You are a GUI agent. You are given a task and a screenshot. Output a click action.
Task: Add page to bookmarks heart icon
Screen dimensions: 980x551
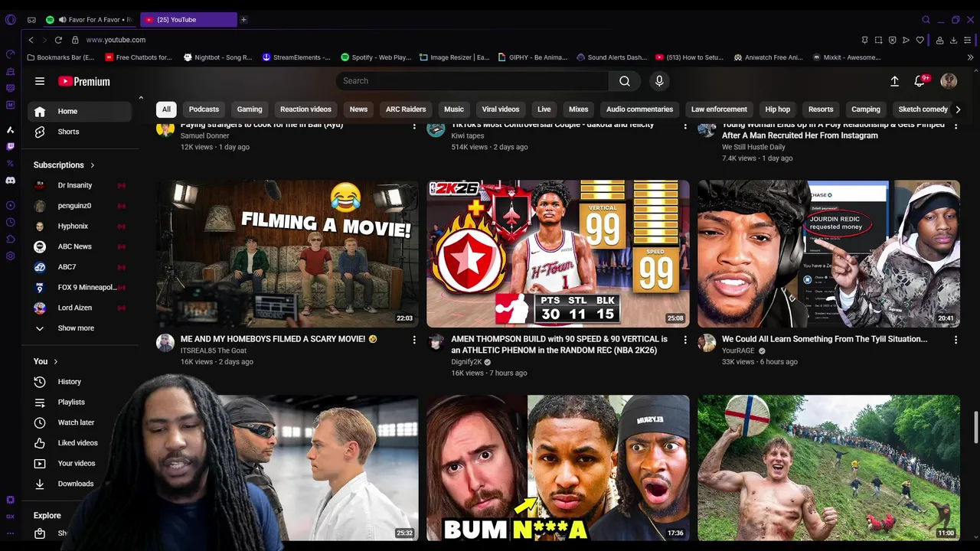click(x=920, y=40)
